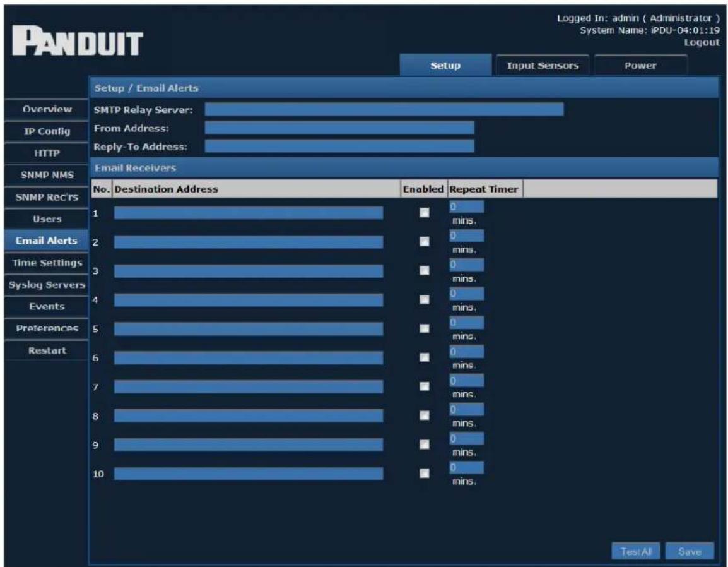Click repeat timer field for receiver 10
This screenshot has width=728, height=567.
click(x=467, y=467)
